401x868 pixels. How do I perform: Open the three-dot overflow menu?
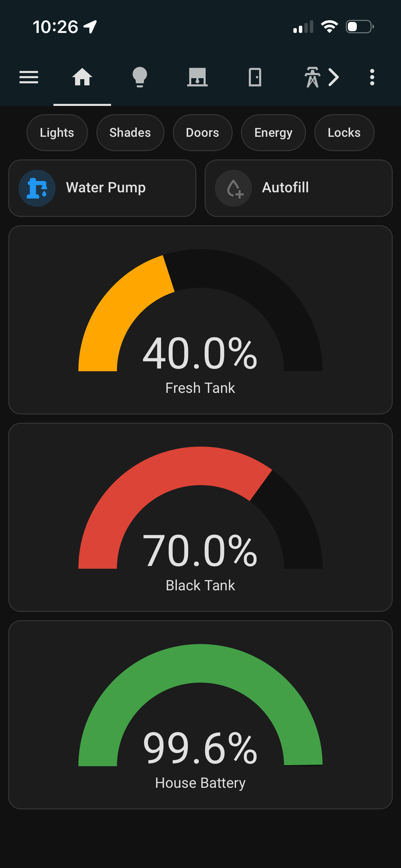[x=372, y=77]
